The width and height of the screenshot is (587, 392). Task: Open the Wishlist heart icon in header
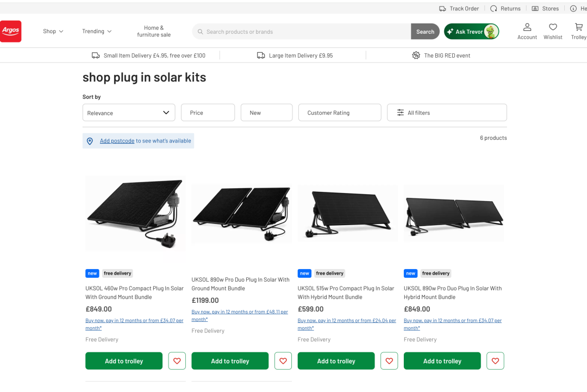coord(553,27)
